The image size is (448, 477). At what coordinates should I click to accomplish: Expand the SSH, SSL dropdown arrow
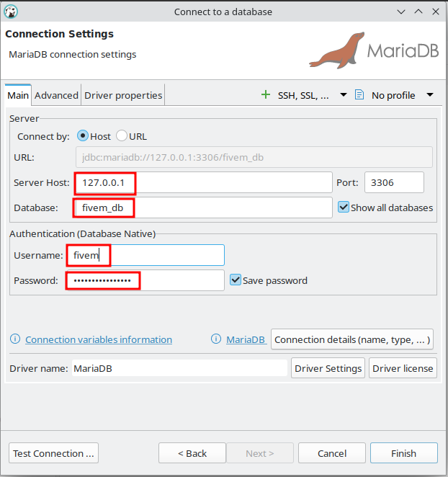(344, 95)
